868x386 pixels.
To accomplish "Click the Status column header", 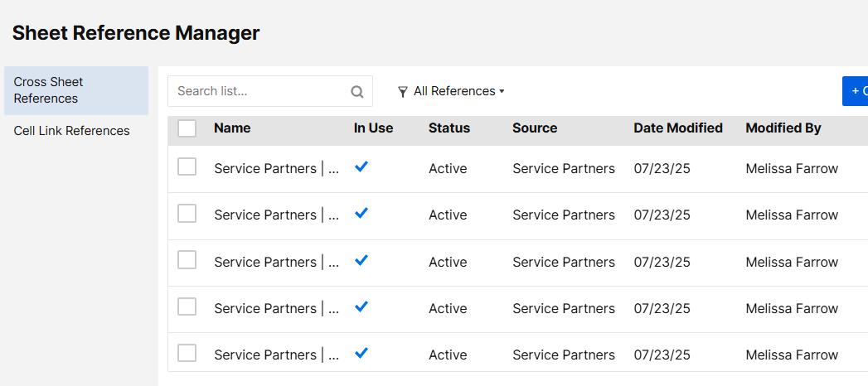I will [449, 128].
